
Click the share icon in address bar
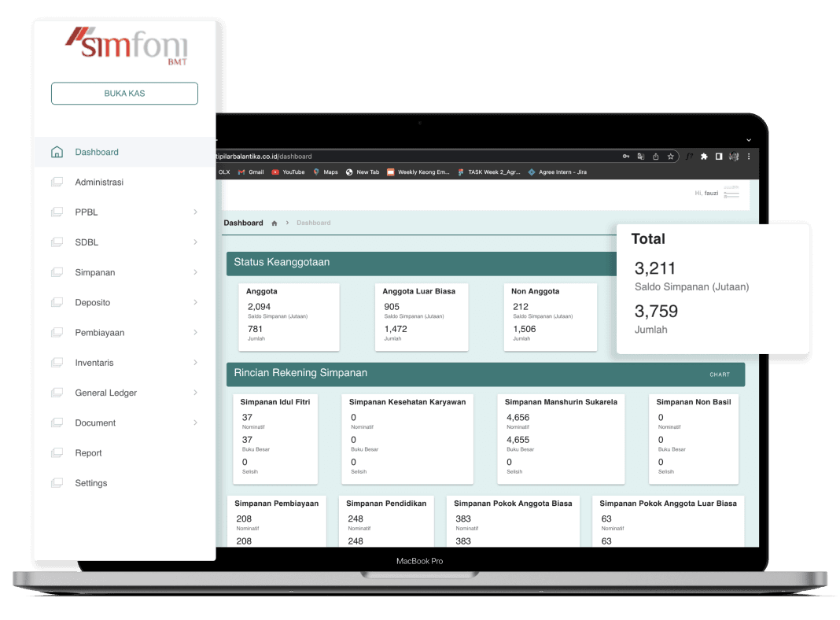(x=656, y=157)
